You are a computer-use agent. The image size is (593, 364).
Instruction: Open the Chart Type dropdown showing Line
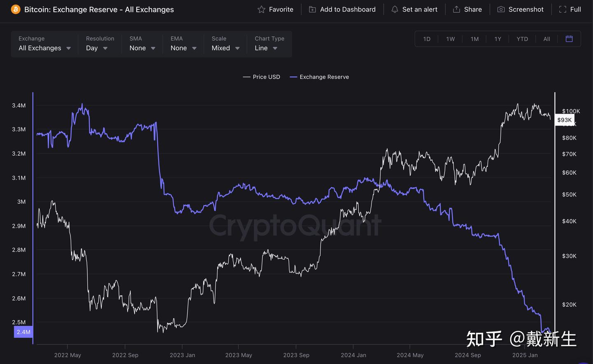pyautogui.click(x=265, y=48)
